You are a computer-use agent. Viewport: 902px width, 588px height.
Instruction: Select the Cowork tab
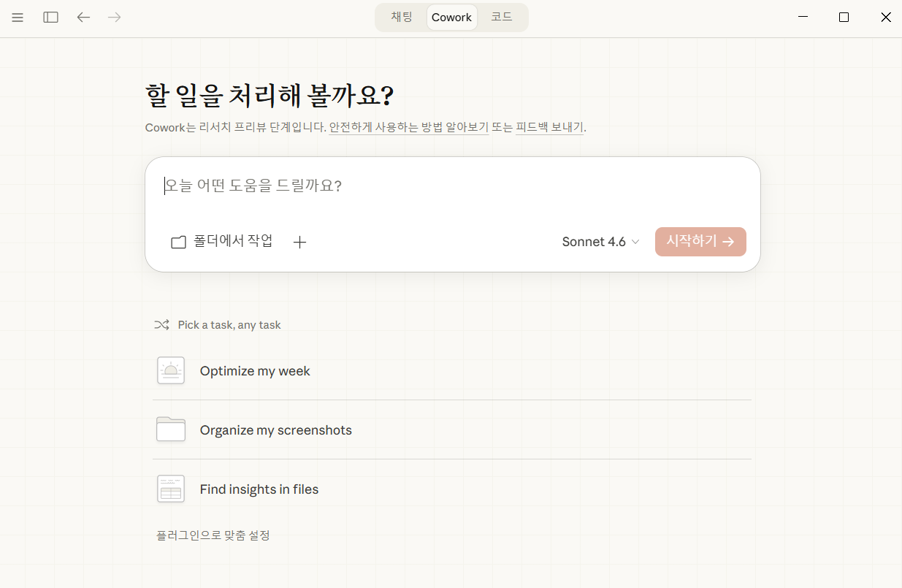[x=451, y=18]
